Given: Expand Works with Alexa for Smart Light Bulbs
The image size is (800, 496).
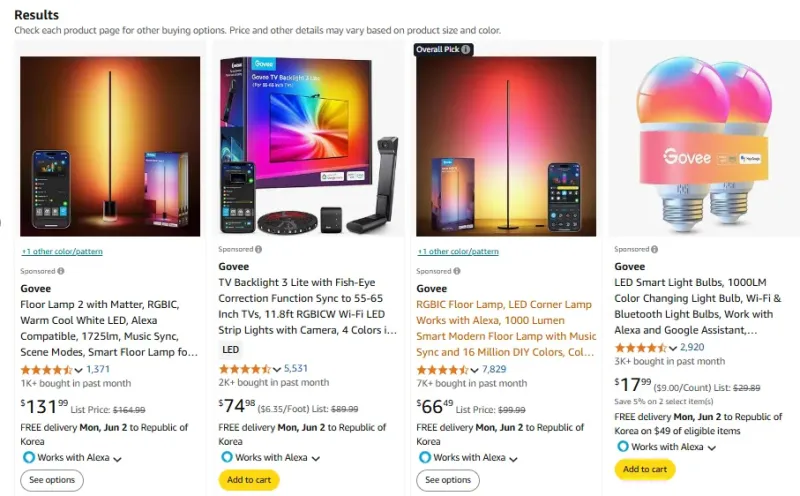Looking at the screenshot, I should coord(712,448).
